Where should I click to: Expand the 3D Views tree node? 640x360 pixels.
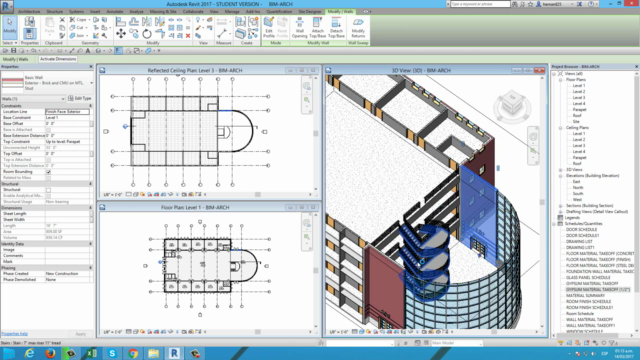[560, 169]
